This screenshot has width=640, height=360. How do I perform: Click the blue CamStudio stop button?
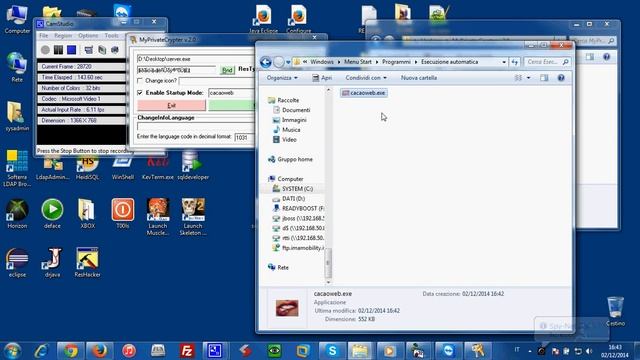pos(71,50)
